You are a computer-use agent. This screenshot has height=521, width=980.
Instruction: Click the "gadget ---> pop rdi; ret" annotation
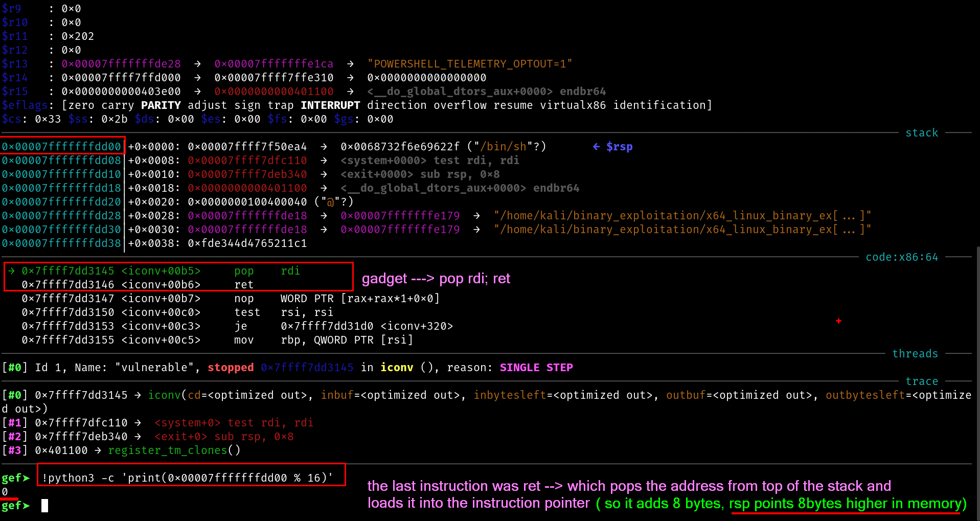coord(436,279)
